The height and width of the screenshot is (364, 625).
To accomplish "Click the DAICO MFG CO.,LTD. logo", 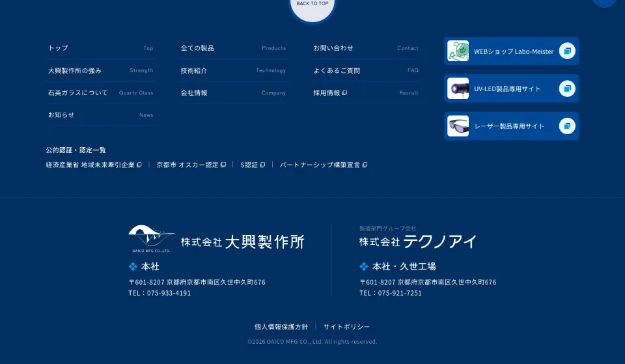I will (151, 238).
